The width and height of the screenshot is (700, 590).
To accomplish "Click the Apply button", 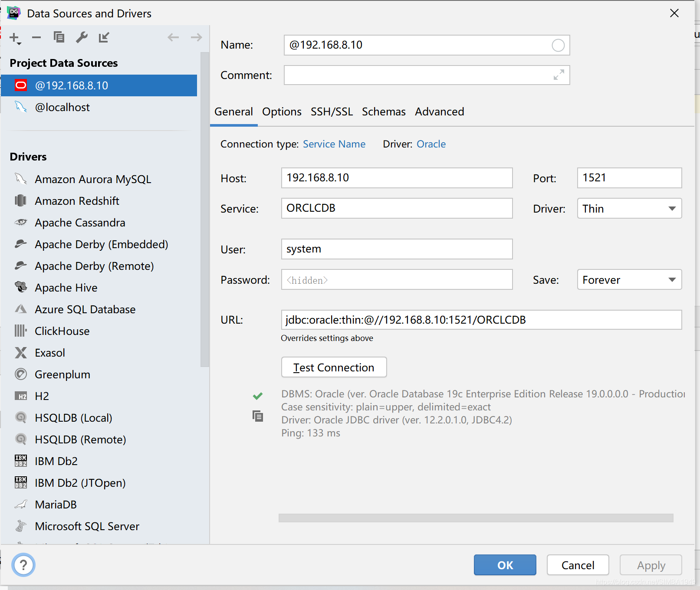I will pyautogui.click(x=651, y=565).
